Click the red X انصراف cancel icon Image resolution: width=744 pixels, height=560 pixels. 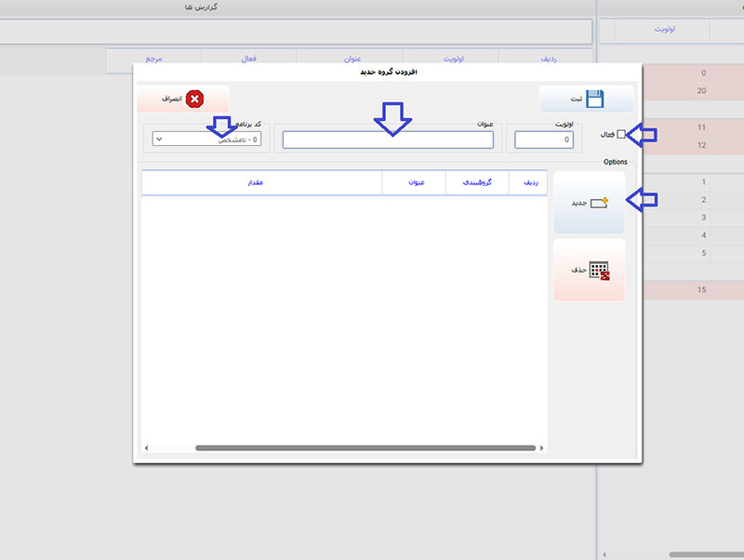tap(194, 99)
